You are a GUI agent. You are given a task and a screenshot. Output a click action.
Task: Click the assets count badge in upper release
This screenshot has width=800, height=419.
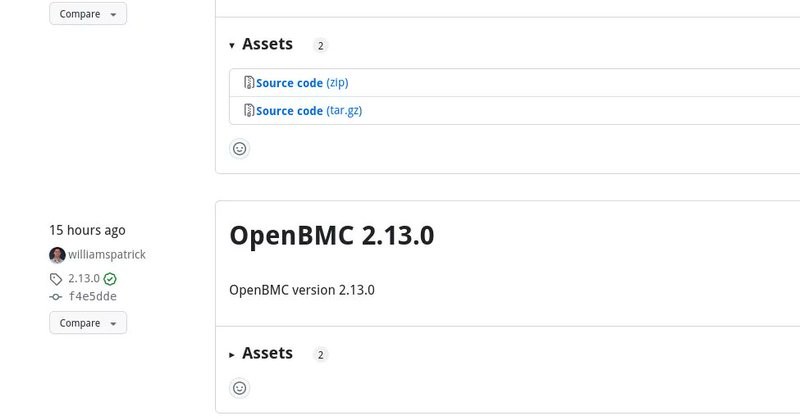pyautogui.click(x=320, y=45)
